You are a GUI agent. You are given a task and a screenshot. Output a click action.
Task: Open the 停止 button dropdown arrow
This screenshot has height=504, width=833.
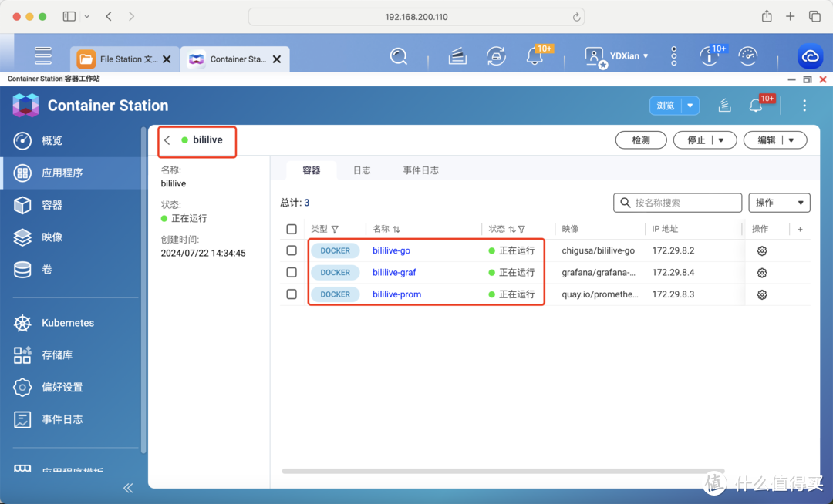click(x=721, y=140)
